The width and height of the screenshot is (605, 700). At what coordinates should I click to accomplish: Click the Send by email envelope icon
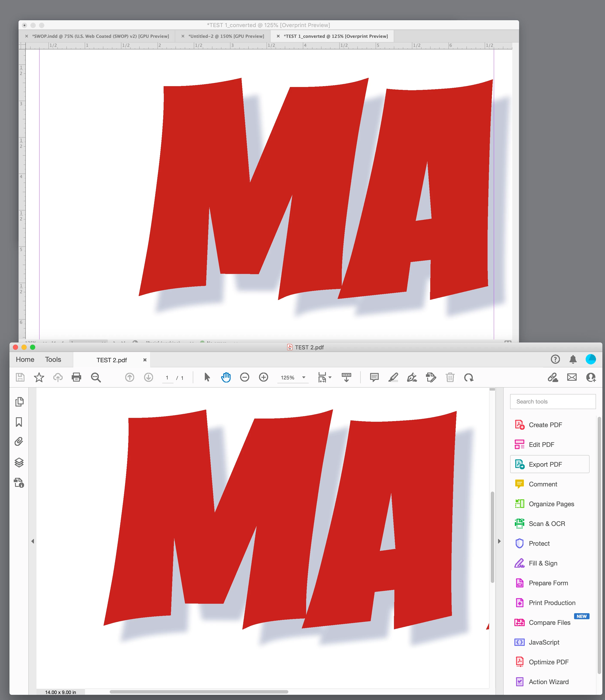pos(572,377)
